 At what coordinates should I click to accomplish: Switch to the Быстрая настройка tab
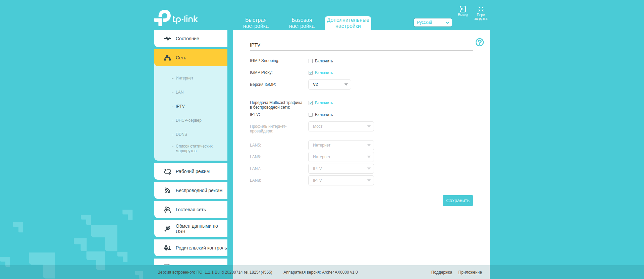tap(256, 23)
